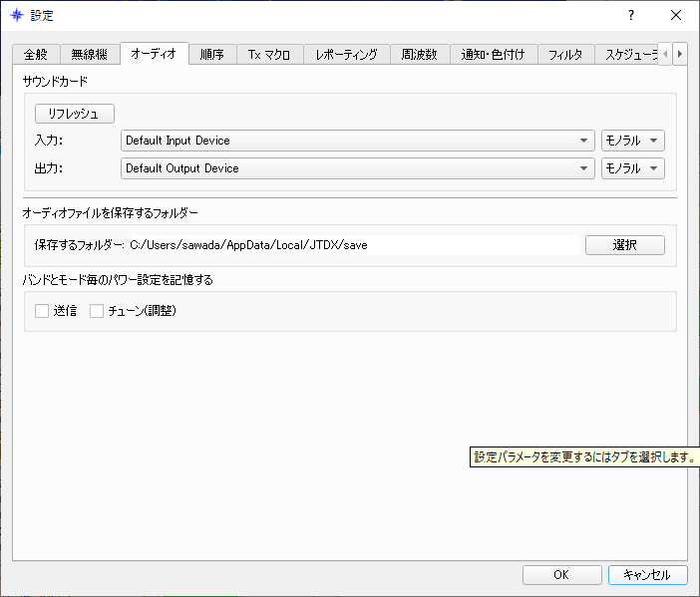Open the 入力 sound device dropdown
Image resolution: width=700 pixels, height=597 pixels.
coord(358,141)
